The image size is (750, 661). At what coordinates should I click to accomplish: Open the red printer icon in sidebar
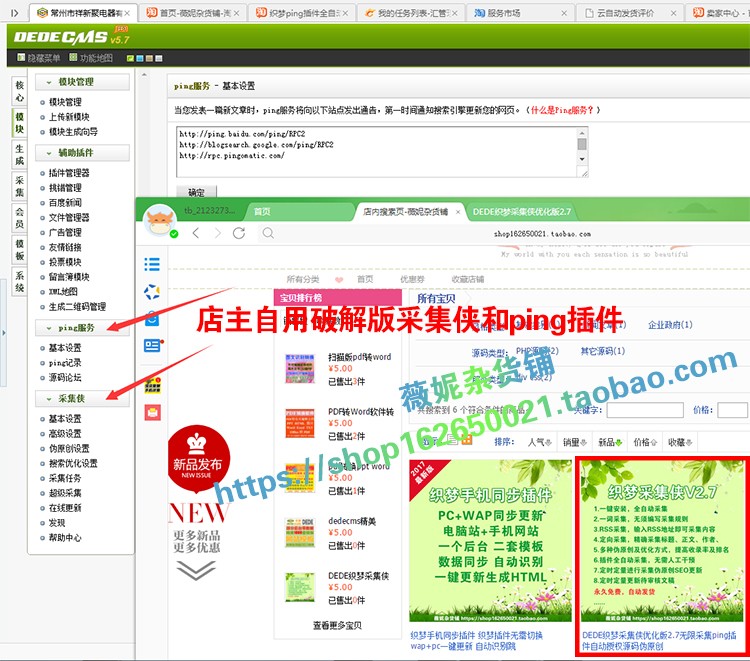[x=153, y=412]
